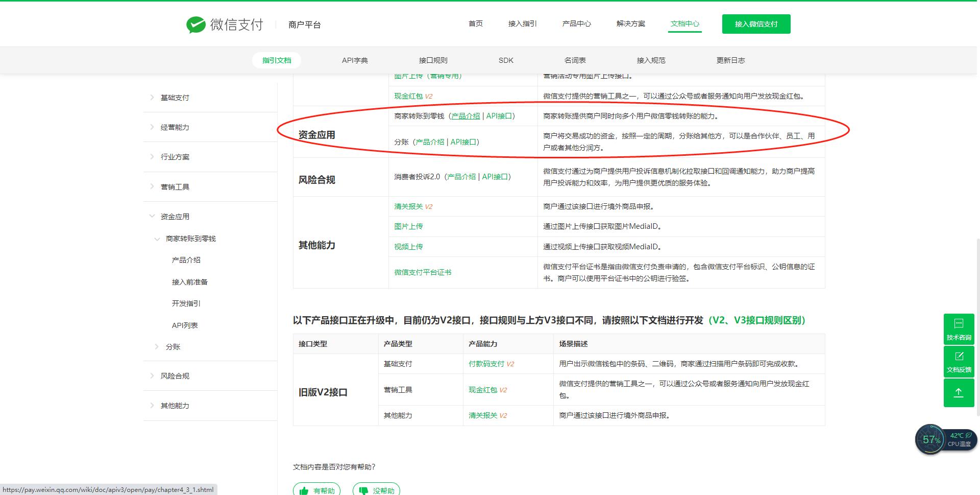Switch to the SDK tab

[506, 60]
